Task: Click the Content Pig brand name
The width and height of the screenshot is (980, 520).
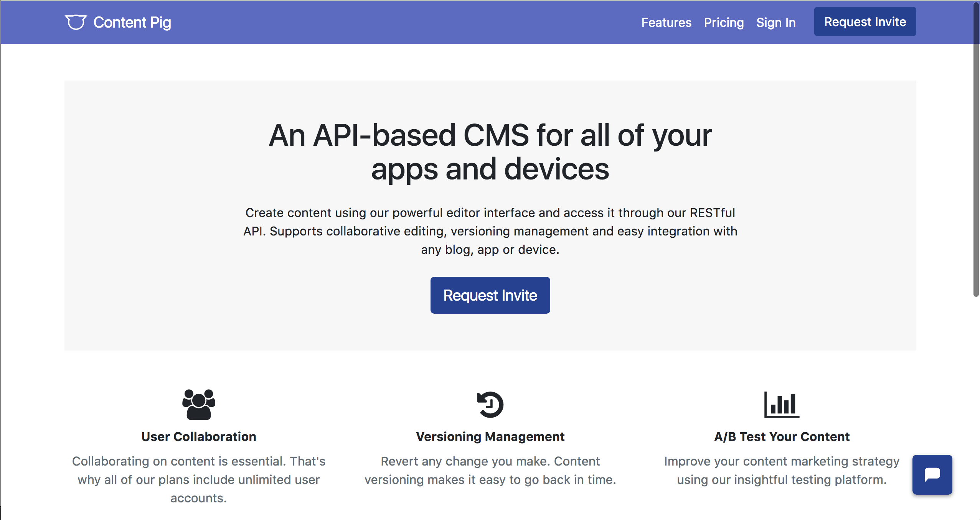Action: (132, 23)
